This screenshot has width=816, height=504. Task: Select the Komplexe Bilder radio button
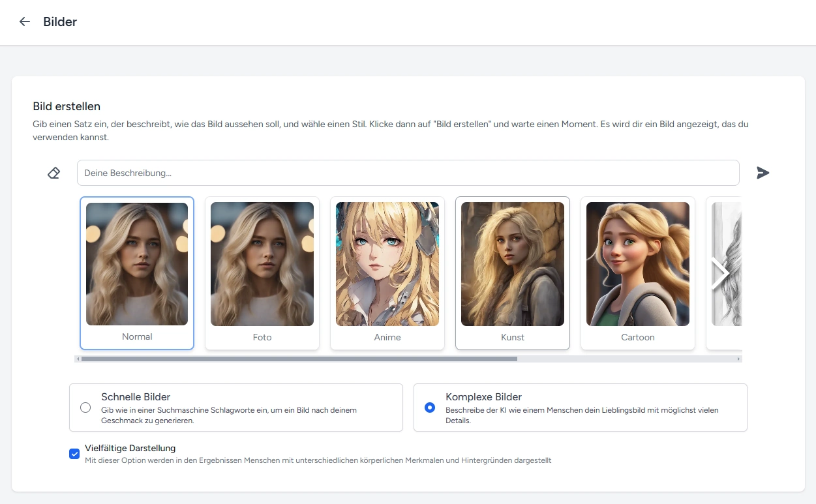(x=430, y=408)
